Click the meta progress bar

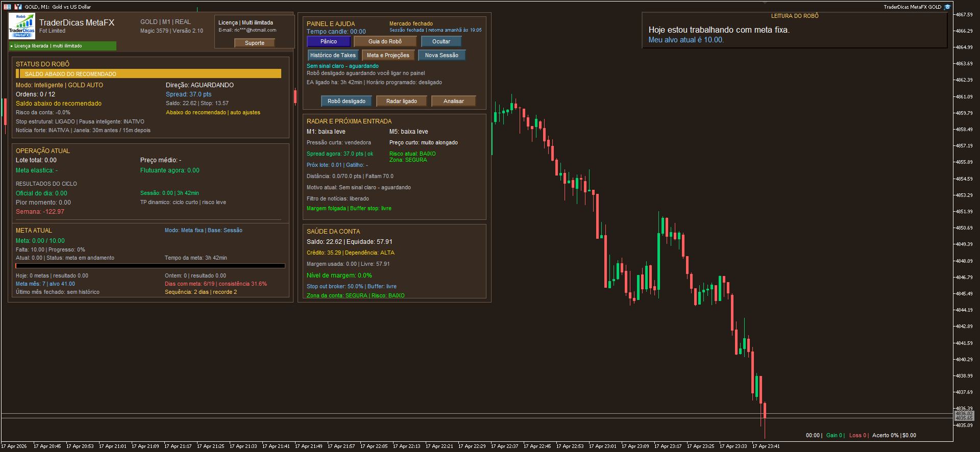click(150, 266)
